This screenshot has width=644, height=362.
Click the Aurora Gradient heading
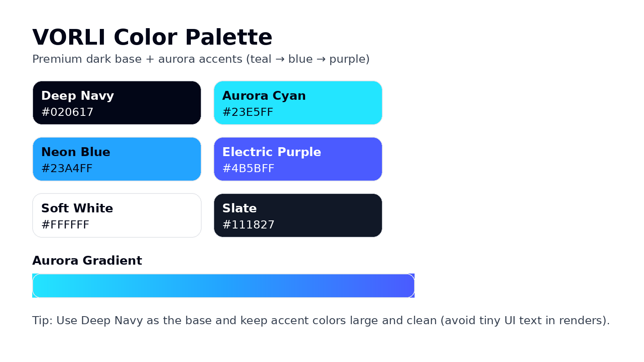pyautogui.click(x=87, y=261)
